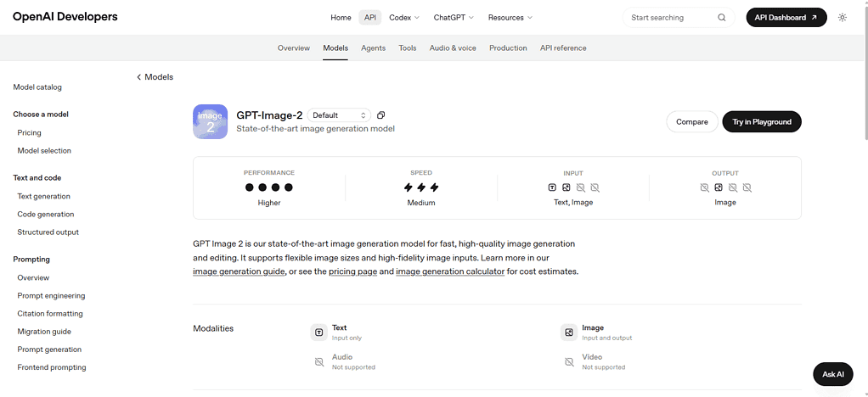Copy the GPT-Image-2 model name icon
The image size is (868, 397).
(380, 115)
